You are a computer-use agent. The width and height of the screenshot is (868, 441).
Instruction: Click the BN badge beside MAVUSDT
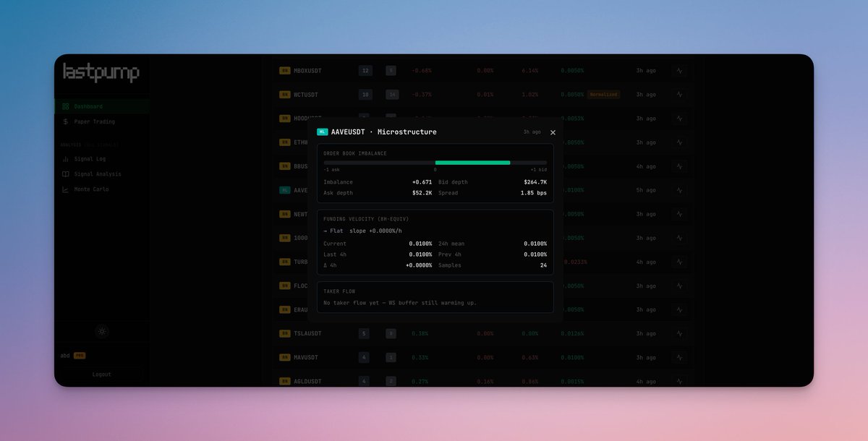(285, 357)
